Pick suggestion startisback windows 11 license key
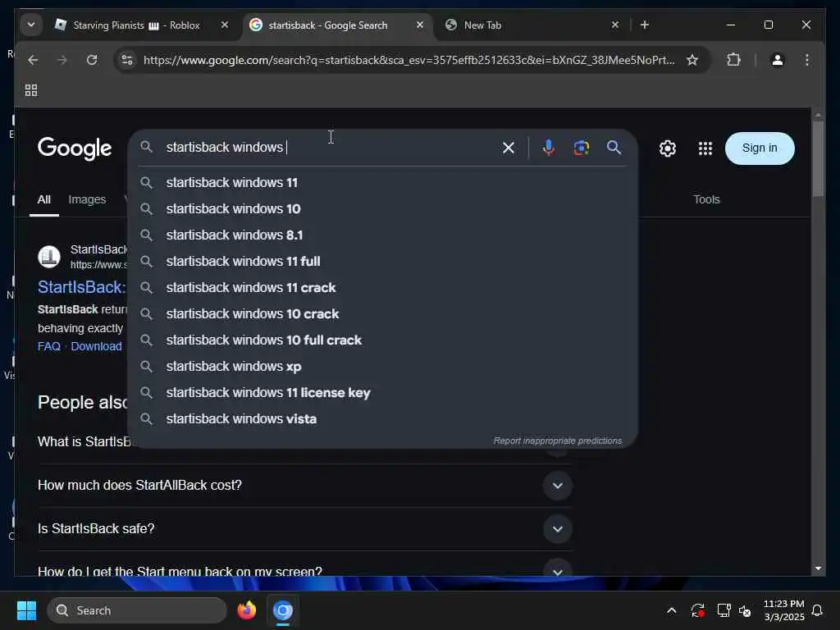Image resolution: width=840 pixels, height=630 pixels. [382, 392]
